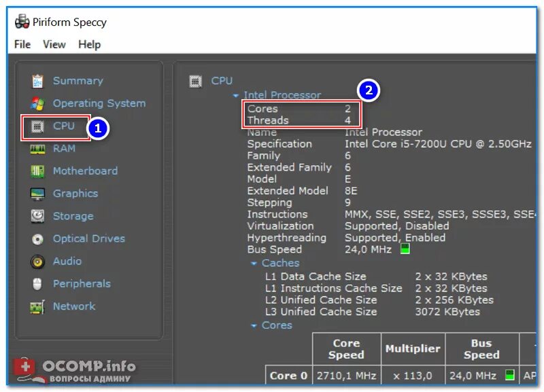The image size is (544, 392).
Task: Select the Extended Family row
Action: tap(299, 167)
